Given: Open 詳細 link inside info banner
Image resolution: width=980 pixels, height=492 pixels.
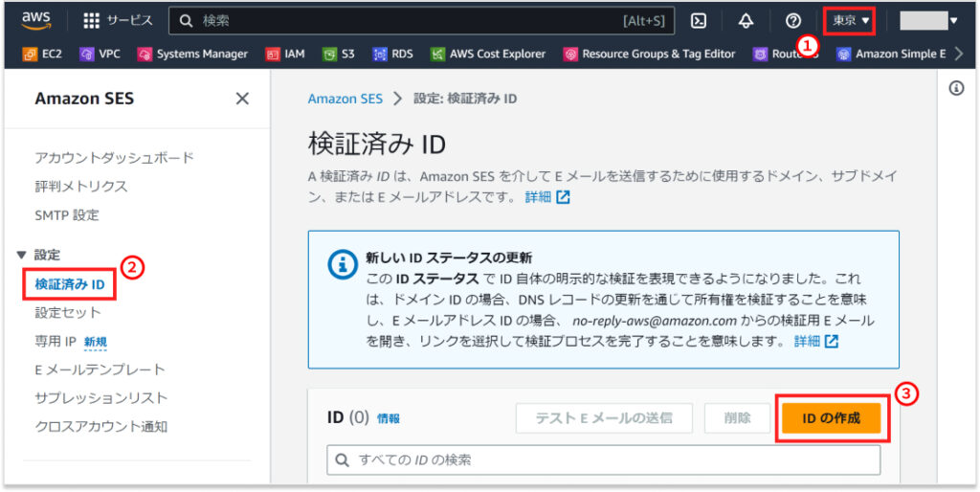Looking at the screenshot, I should pos(815,342).
